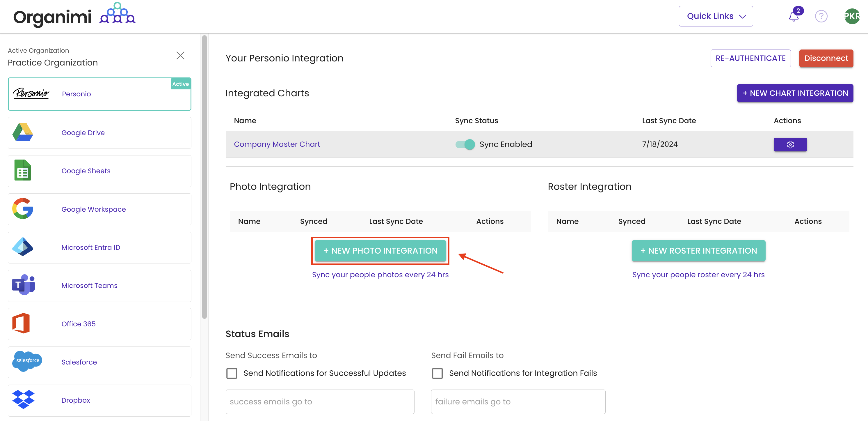Click New Photo Integration button
The image size is (868, 421).
click(380, 251)
